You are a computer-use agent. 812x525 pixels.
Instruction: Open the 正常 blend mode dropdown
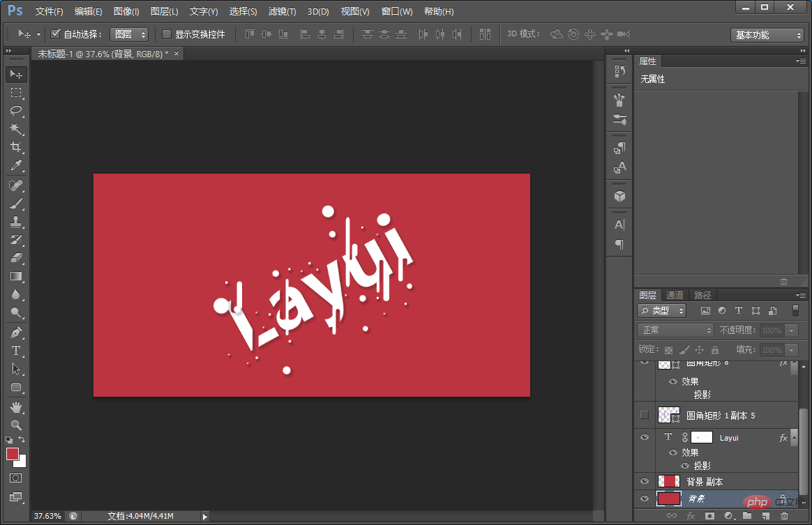click(x=675, y=330)
